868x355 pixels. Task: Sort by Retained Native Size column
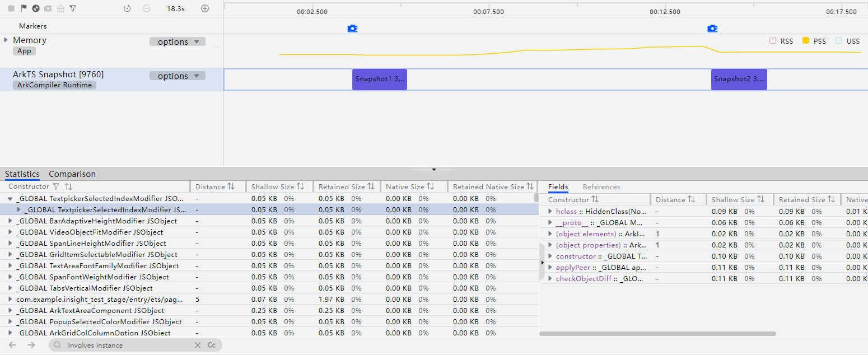click(x=530, y=186)
